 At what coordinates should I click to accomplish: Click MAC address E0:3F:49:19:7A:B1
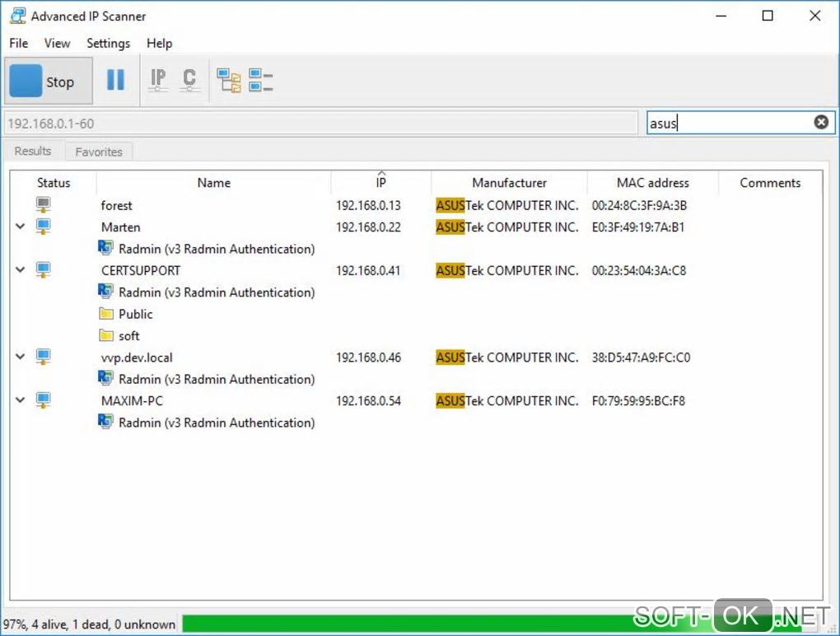tap(638, 227)
